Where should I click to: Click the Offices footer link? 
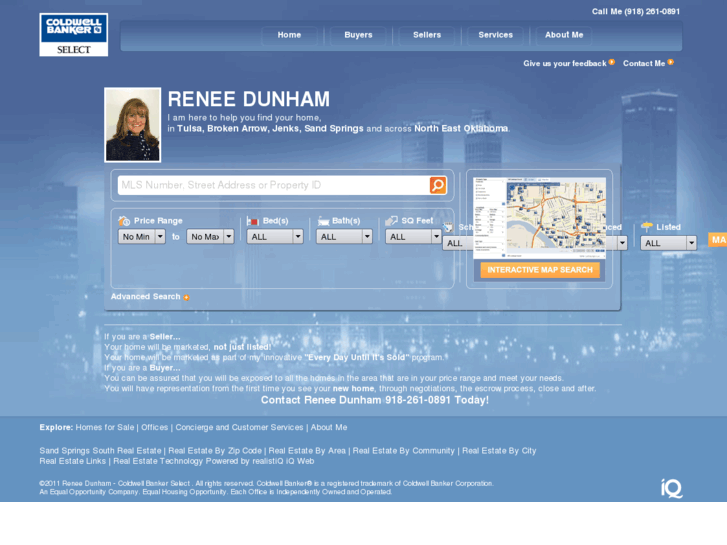pyautogui.click(x=154, y=428)
